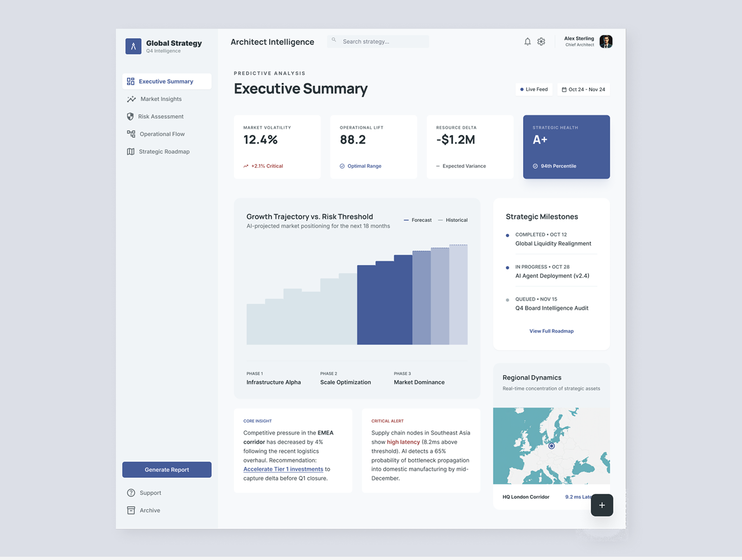
Task: Open the settings gear icon
Action: [541, 41]
